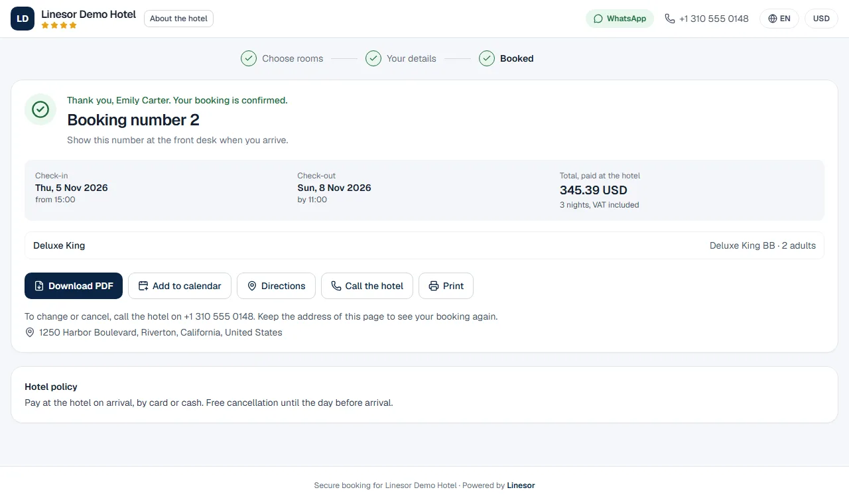This screenshot has height=504, width=849.
Task: Click the Your details step checkmark
Action: tap(373, 58)
